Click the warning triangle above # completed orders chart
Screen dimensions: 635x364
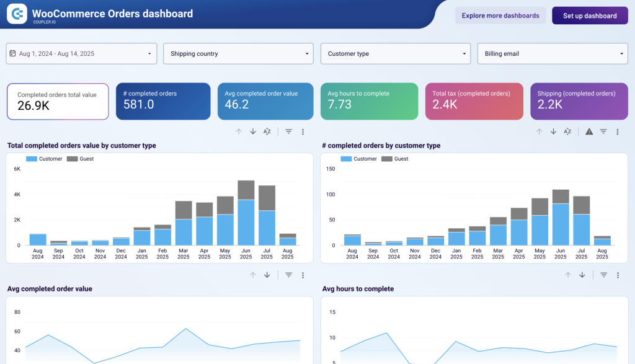588,131
